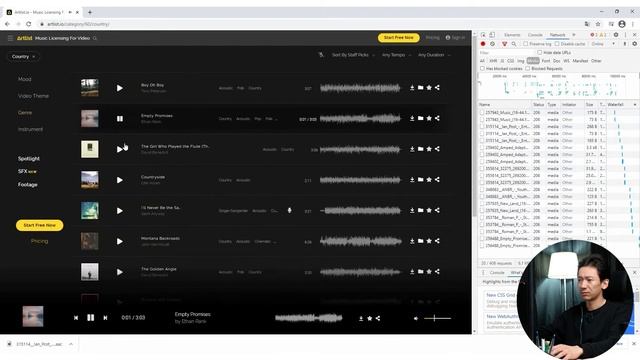This screenshot has height=360, width=640.
Task: Pause 'Empty Promises' in the track list
Action: click(x=120, y=118)
